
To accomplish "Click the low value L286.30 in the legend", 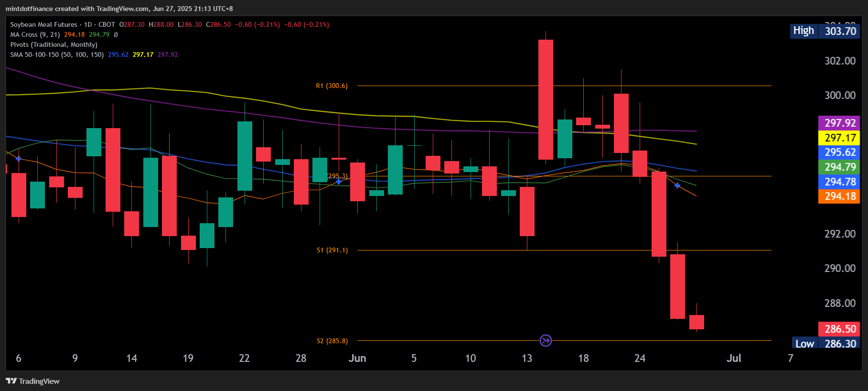I will [190, 24].
